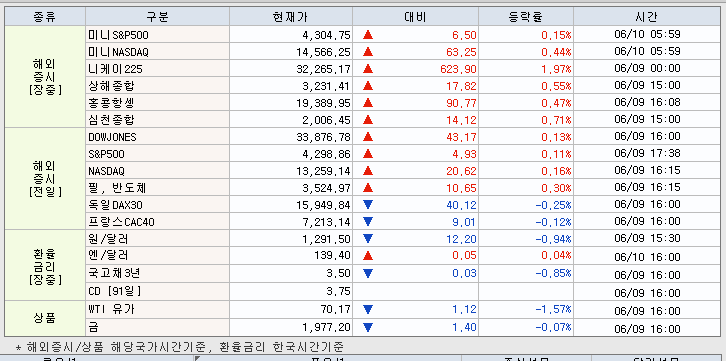The image size is (726, 361).
Task: Click current price 1,977.20 for gold
Action: coord(326,327)
